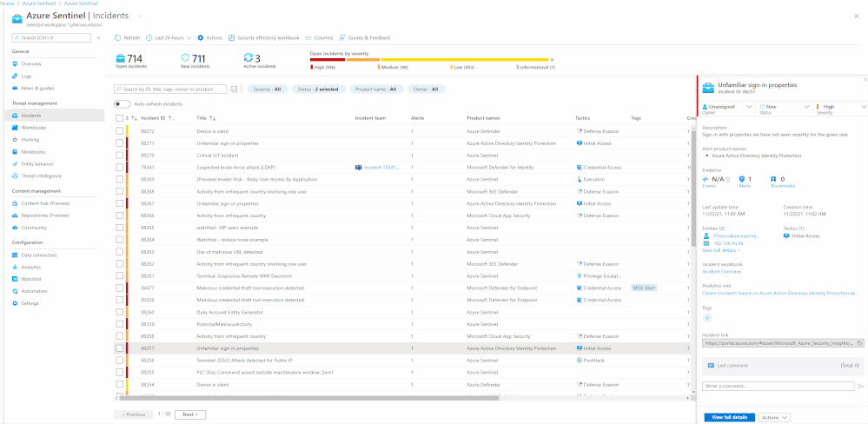The width and height of the screenshot is (868, 424).
Task: Open Product name : All filter
Action: [x=376, y=89]
